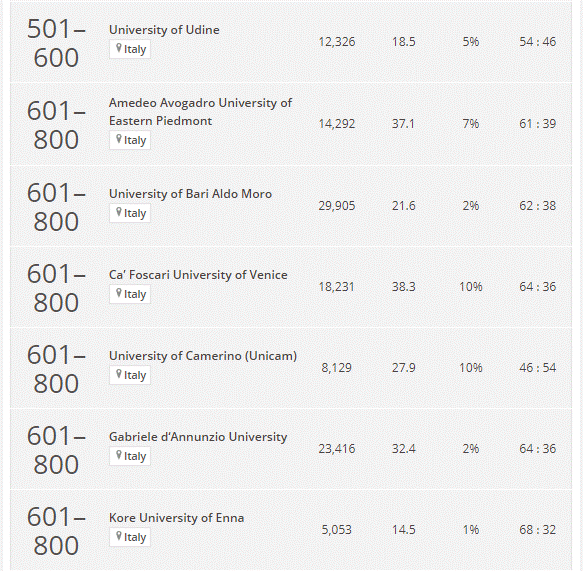Click location pin icon under Ca' Foscari
The image size is (583, 571).
coord(119,293)
